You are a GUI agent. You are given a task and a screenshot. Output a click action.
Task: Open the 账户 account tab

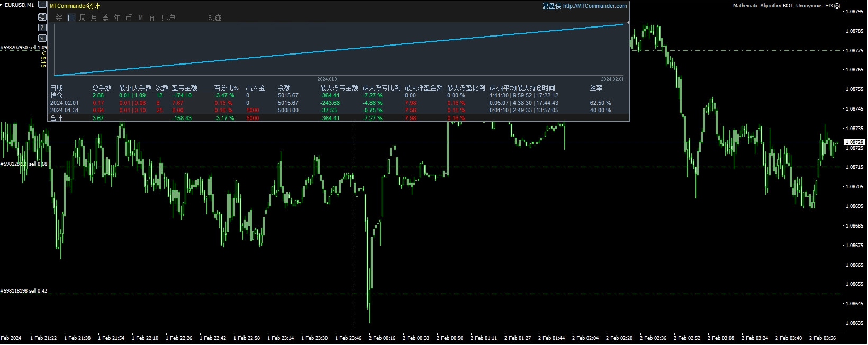pyautogui.click(x=168, y=17)
